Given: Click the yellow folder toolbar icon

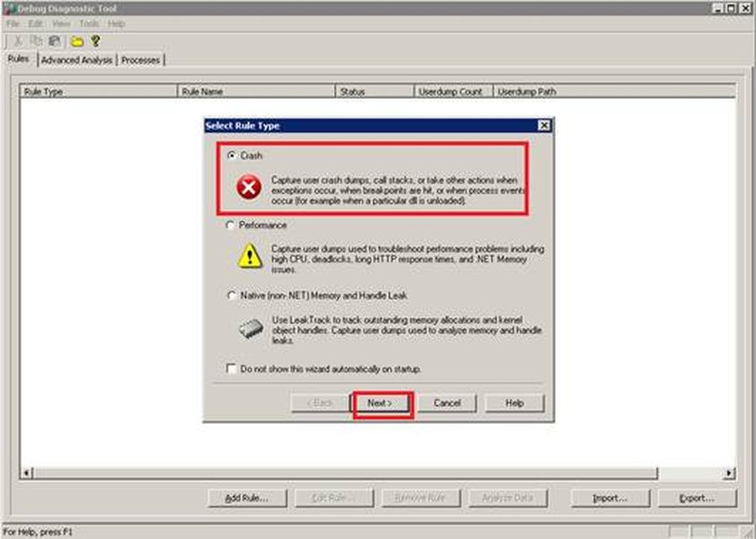Looking at the screenshot, I should click(x=77, y=42).
